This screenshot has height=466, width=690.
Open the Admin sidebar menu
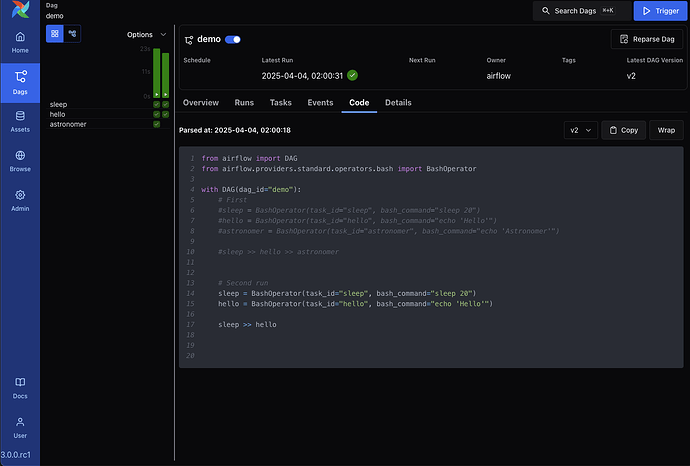coord(20,201)
